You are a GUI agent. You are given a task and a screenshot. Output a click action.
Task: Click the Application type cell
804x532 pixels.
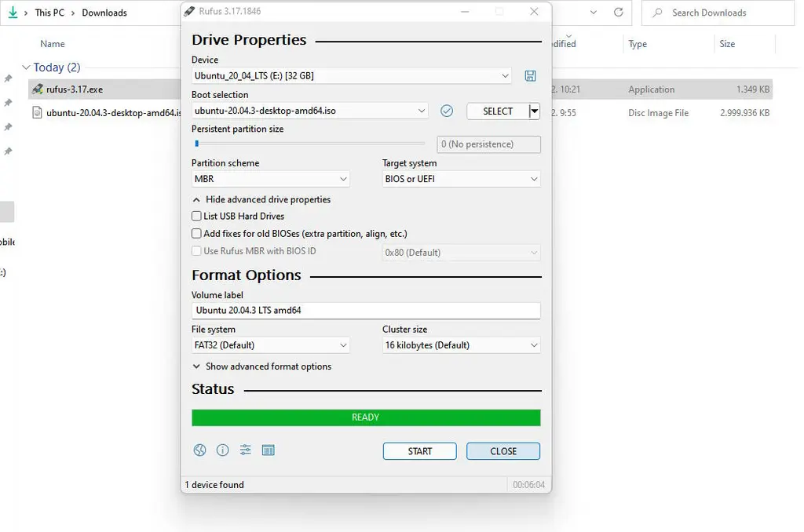(651, 89)
